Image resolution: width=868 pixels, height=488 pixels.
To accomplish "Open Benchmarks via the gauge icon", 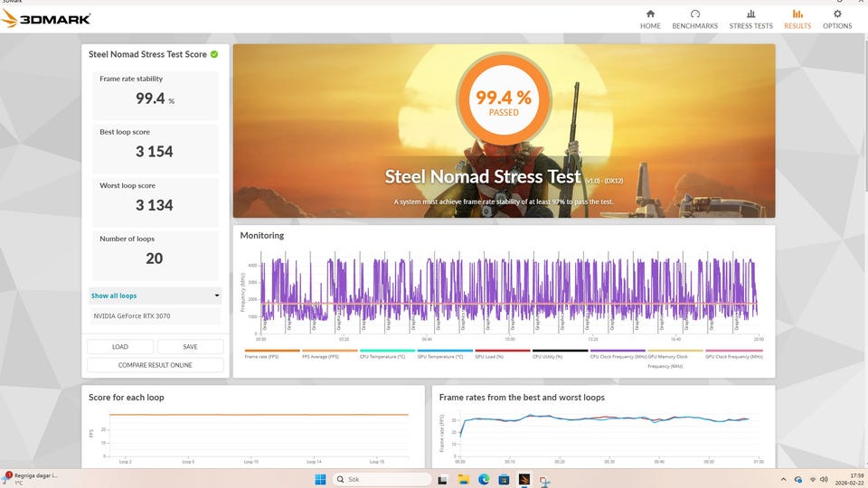I will coord(694,19).
